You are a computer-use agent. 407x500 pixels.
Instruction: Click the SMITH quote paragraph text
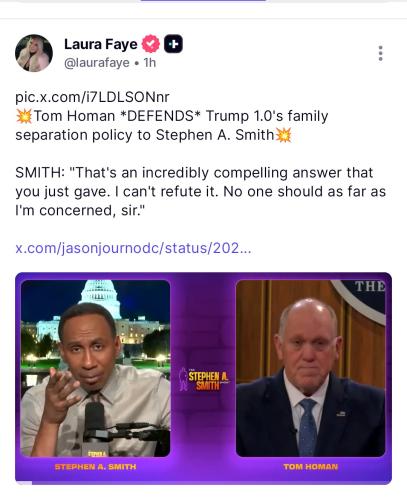tap(200, 192)
